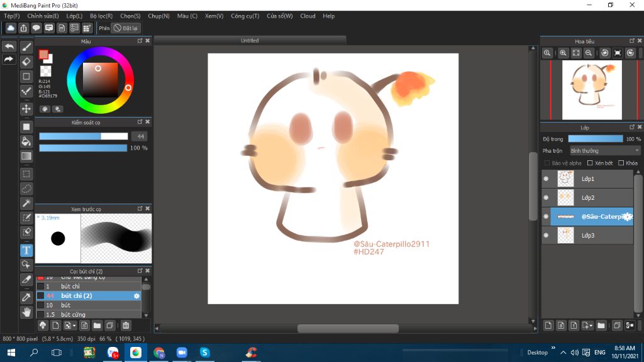Select the Select Eraser tool
This screenshot has width=644, height=362.
[x=26, y=232]
